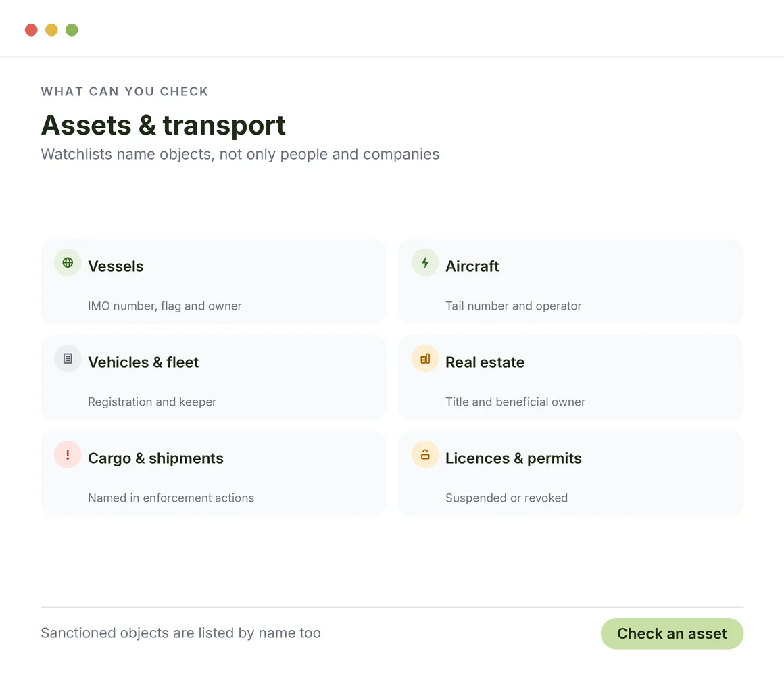Click 'IMO number, flag and owner' text

pyautogui.click(x=164, y=306)
